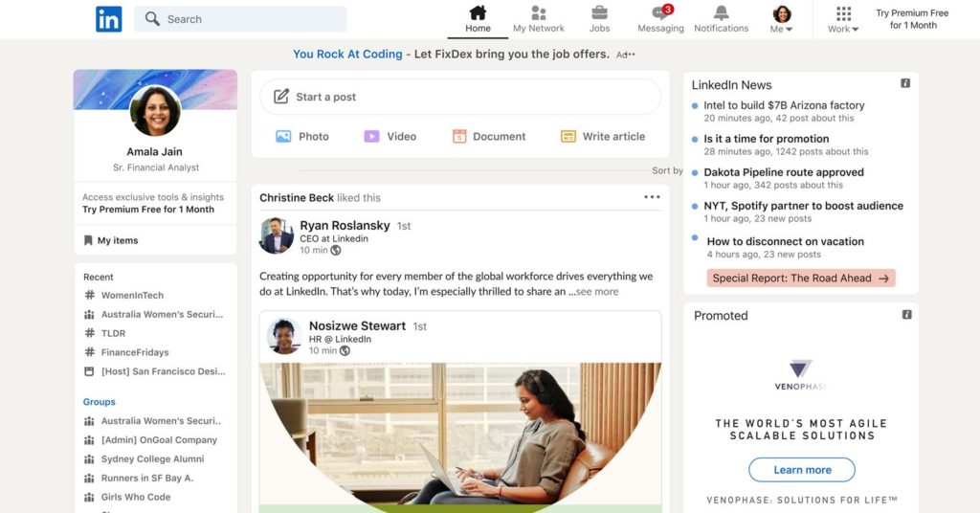Open [Host] San Francisco Desi... event
The width and height of the screenshot is (980, 513).
pyautogui.click(x=155, y=371)
